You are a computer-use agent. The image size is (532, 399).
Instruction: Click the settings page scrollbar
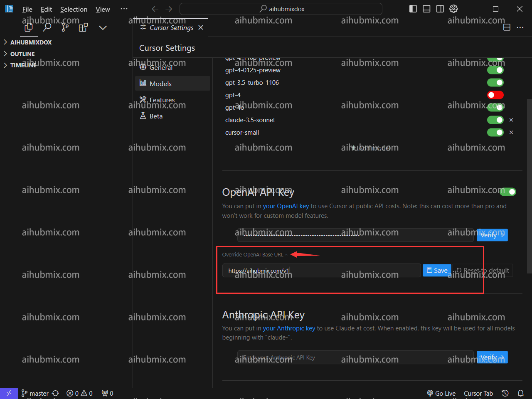529,186
